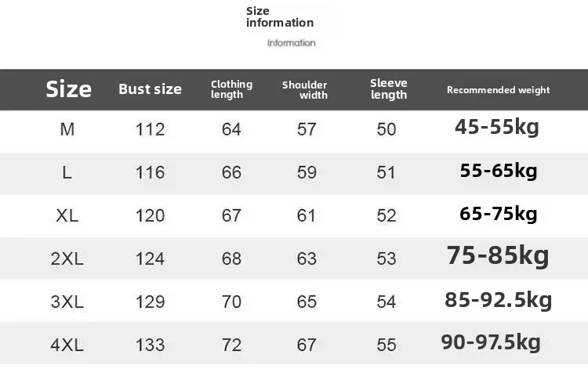Select the Clothing length header
The image size is (588, 383).
click(x=231, y=89)
